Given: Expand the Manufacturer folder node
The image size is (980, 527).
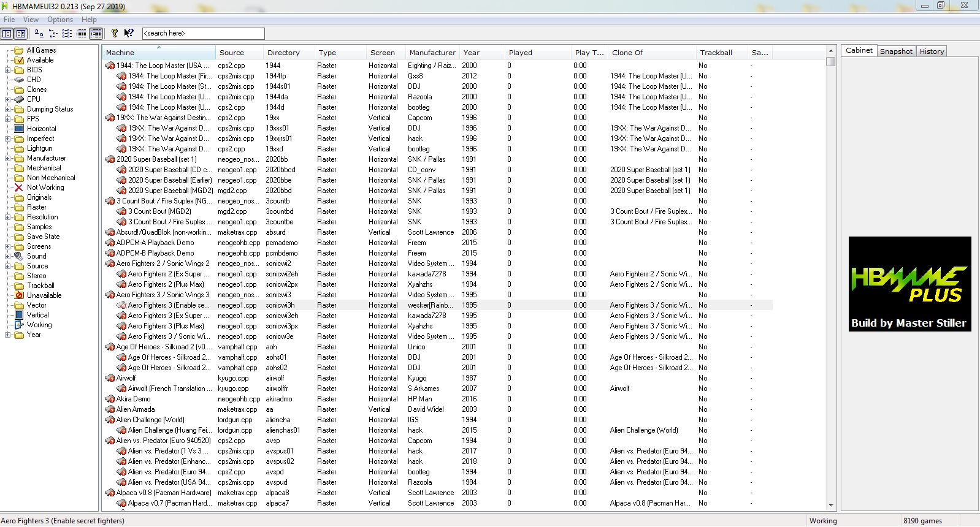Looking at the screenshot, I should [8, 158].
